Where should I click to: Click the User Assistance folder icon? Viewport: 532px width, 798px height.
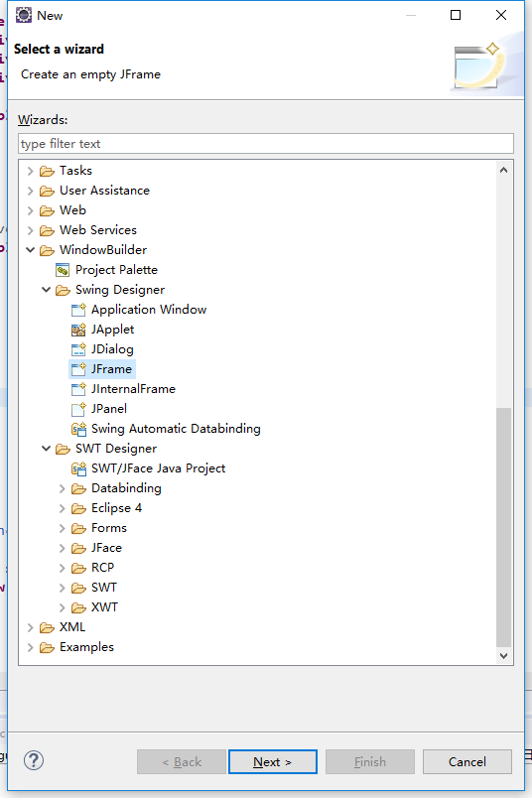47,191
